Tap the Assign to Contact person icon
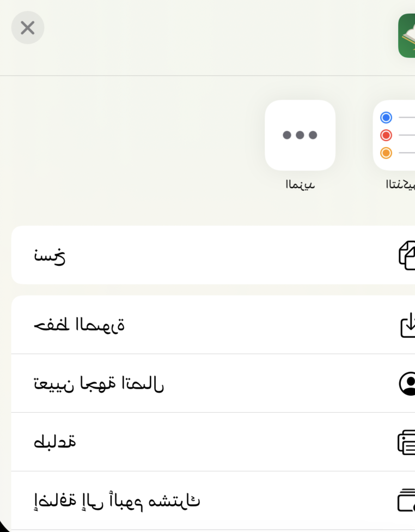415x532 pixels. pos(407,383)
